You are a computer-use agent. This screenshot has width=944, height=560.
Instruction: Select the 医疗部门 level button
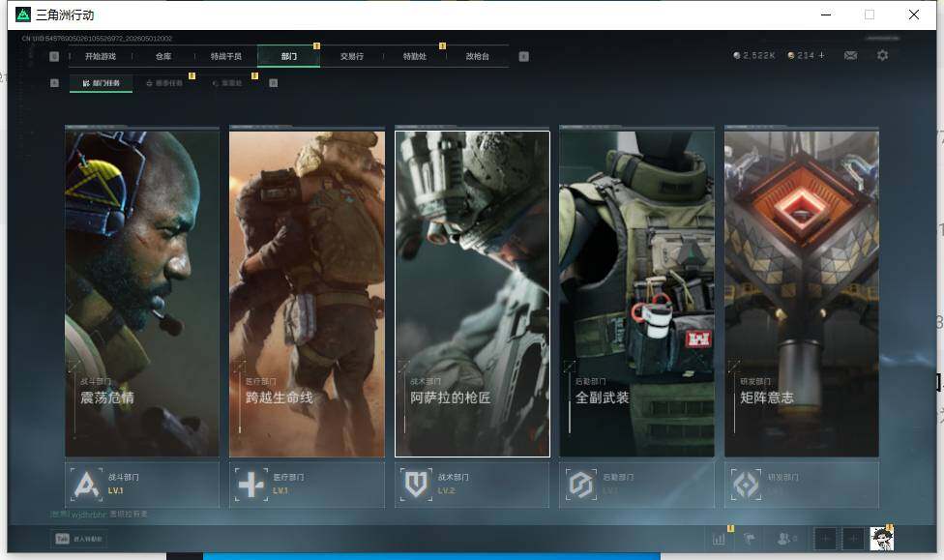click(x=307, y=485)
